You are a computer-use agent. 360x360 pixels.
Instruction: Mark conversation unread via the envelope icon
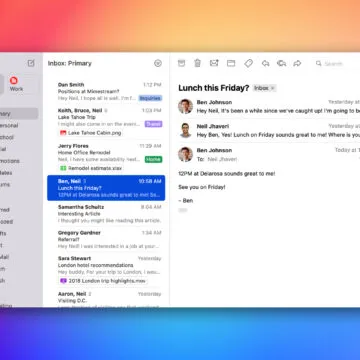[214, 63]
